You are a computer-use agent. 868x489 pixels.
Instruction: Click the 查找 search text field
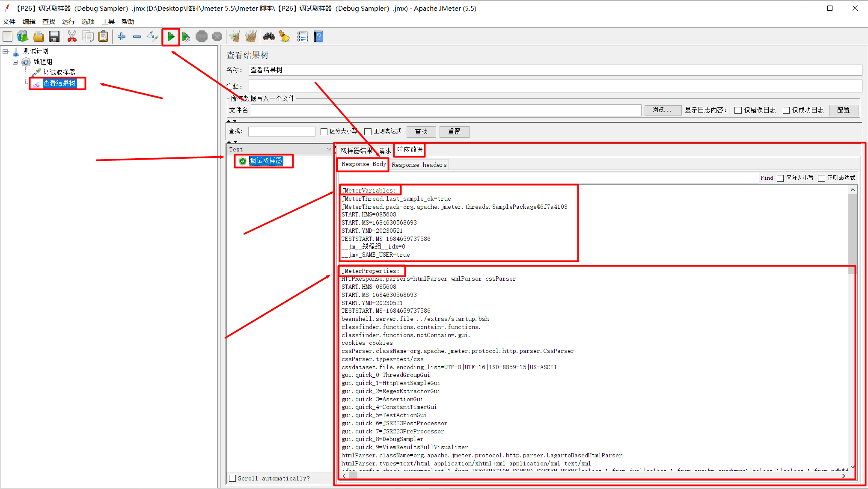pyautogui.click(x=282, y=132)
